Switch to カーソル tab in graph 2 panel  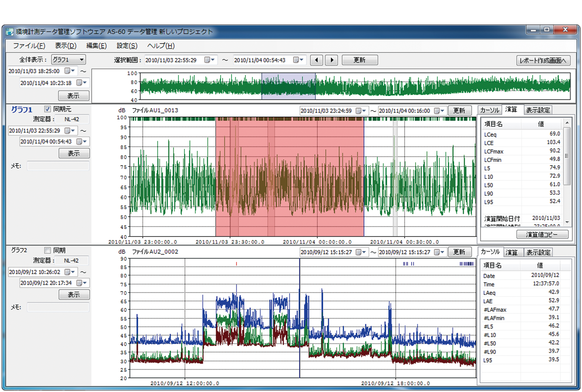[490, 251]
